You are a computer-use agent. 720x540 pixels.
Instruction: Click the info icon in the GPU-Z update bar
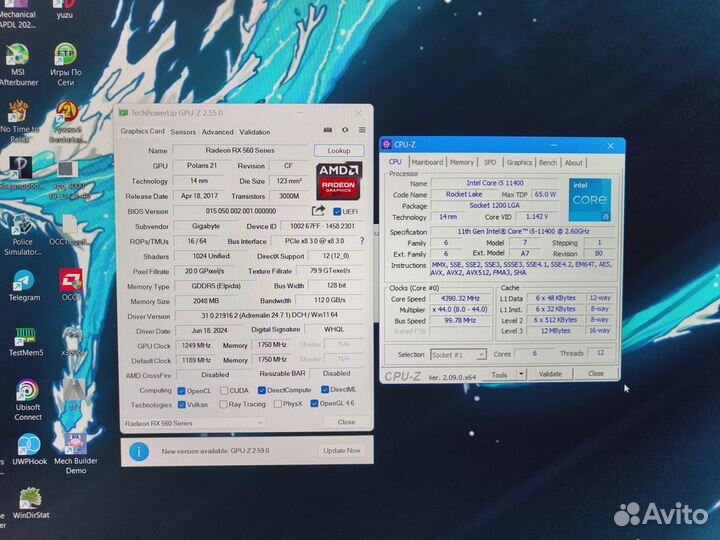click(x=139, y=451)
